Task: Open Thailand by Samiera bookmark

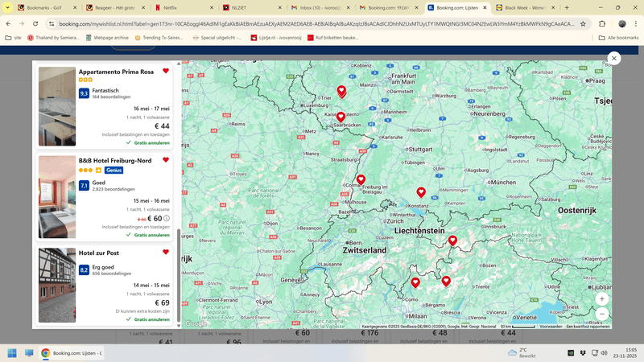Action: pyautogui.click(x=53, y=38)
